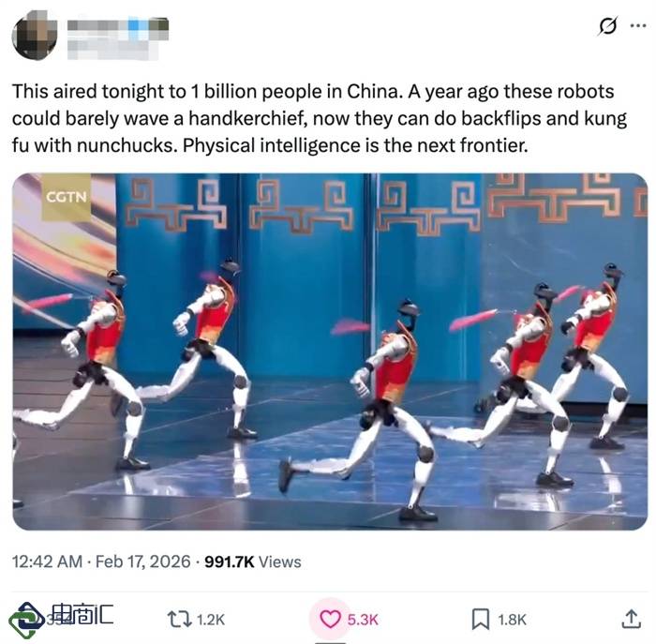The height and width of the screenshot is (644, 656).
Task: Open the three-dot more options menu
Action: tap(638, 26)
